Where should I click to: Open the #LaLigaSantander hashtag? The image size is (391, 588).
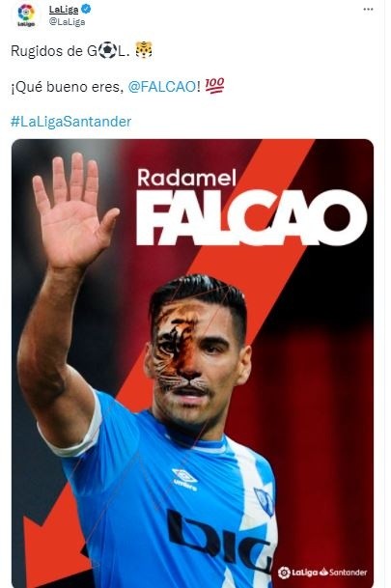point(70,122)
